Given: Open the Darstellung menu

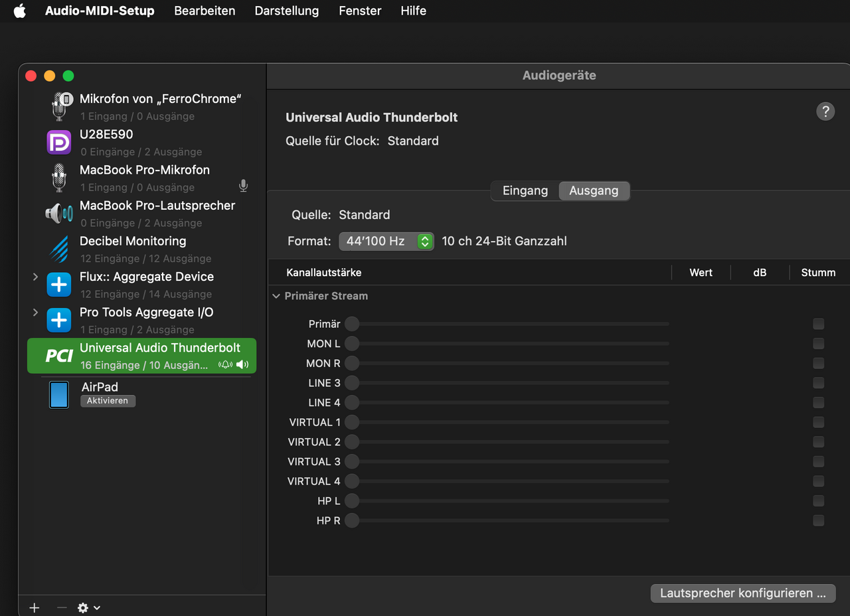Looking at the screenshot, I should [x=287, y=11].
